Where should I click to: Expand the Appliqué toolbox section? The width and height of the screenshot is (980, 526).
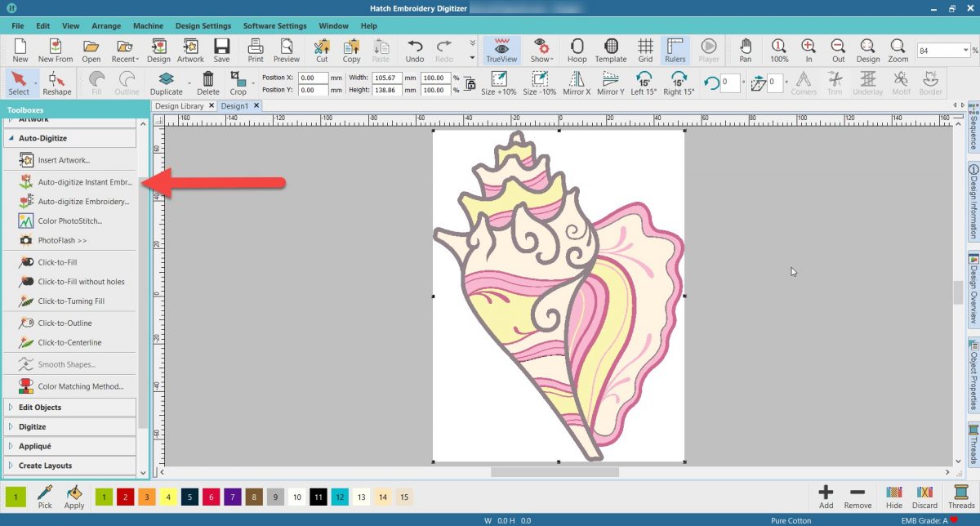[35, 447]
